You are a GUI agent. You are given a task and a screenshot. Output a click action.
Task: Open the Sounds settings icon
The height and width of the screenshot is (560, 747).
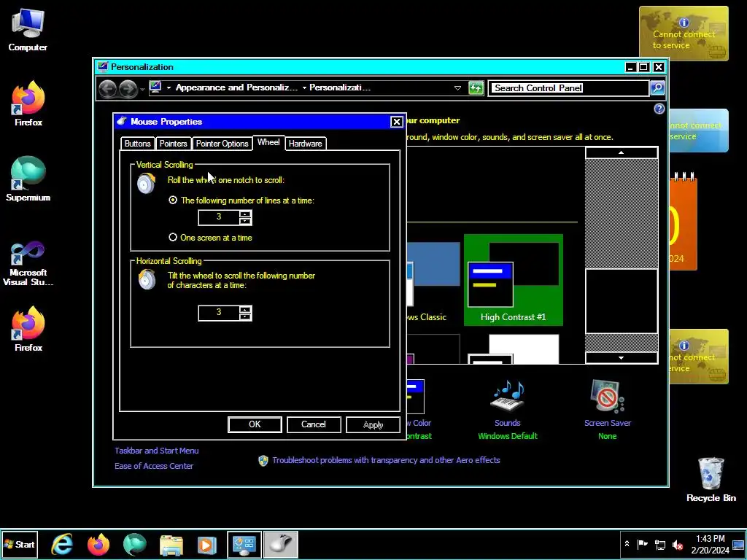point(508,396)
